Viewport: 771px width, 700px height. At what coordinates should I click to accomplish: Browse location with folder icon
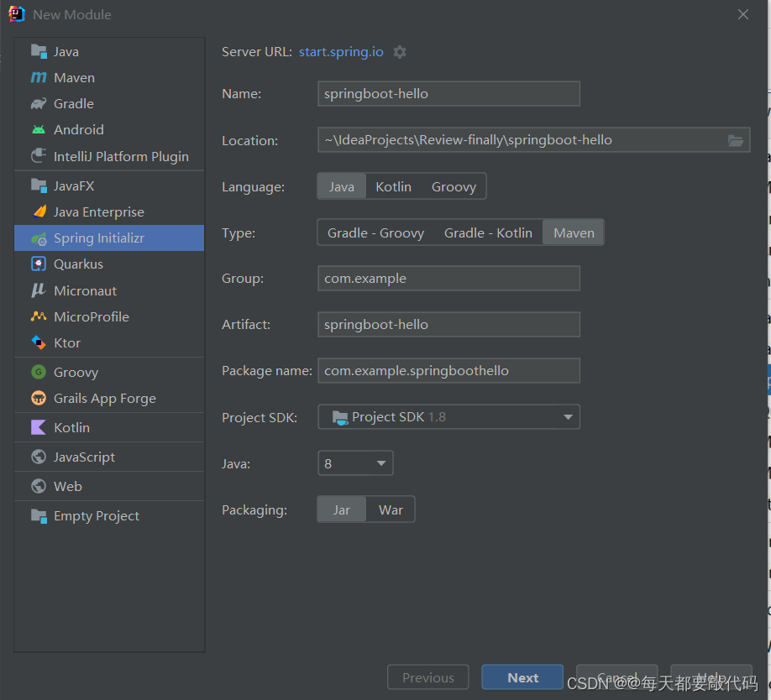pyautogui.click(x=736, y=140)
